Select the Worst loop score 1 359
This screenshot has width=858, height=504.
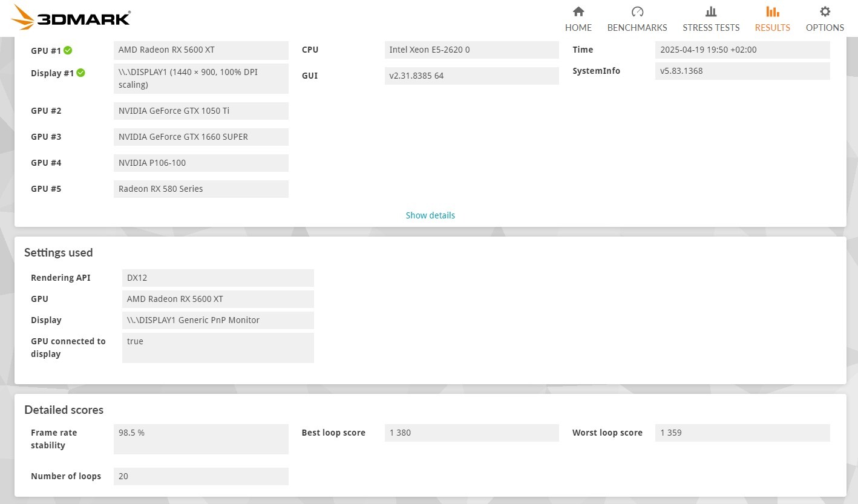[x=742, y=433]
